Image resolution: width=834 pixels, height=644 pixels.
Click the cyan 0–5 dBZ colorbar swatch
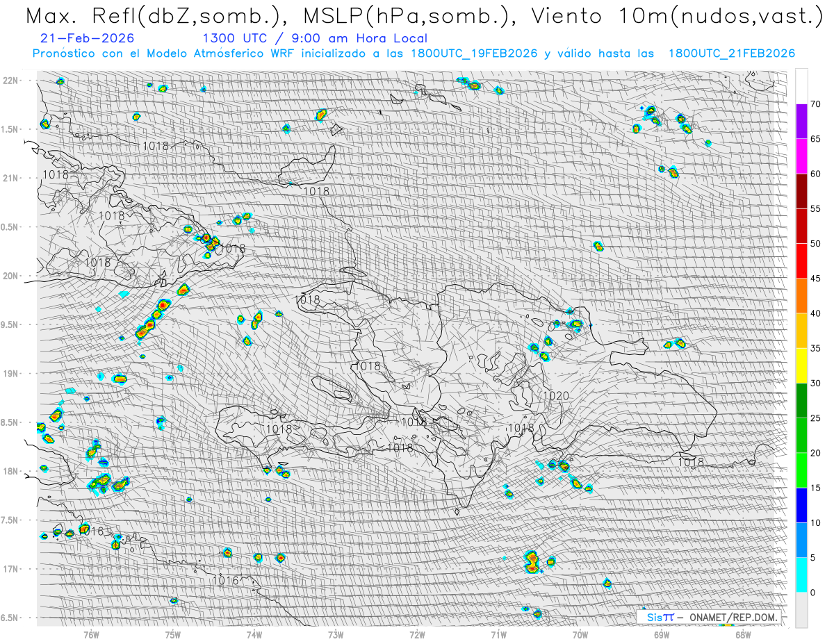[x=801, y=575]
